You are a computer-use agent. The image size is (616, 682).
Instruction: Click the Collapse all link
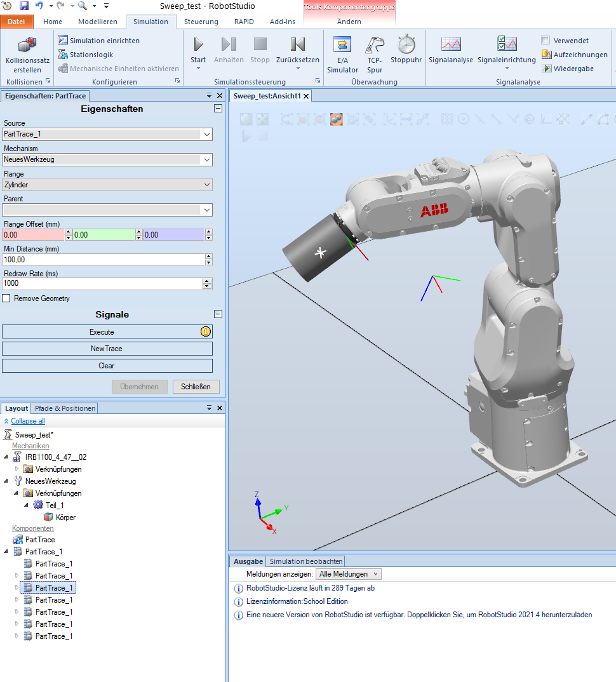click(28, 421)
